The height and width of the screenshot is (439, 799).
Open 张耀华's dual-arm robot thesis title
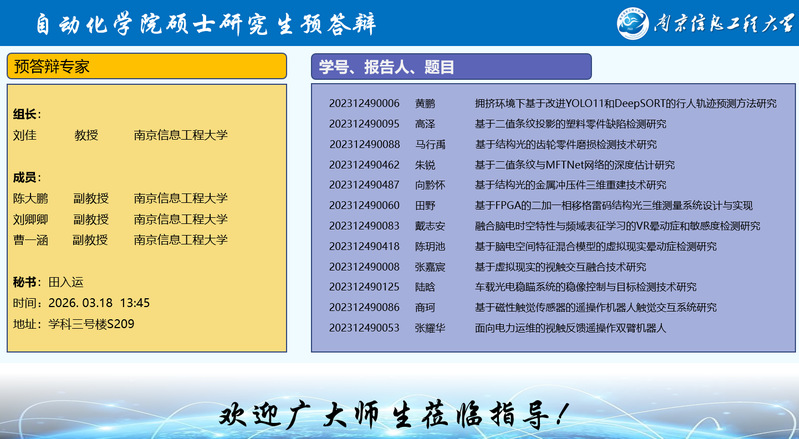coord(570,328)
